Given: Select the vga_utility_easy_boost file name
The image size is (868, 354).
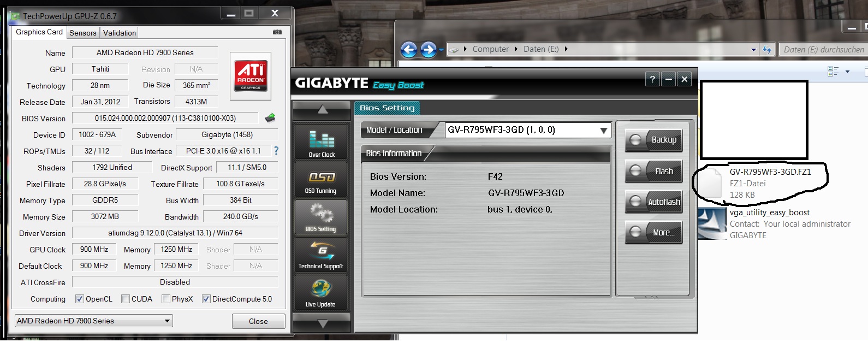Looking at the screenshot, I should click(770, 213).
